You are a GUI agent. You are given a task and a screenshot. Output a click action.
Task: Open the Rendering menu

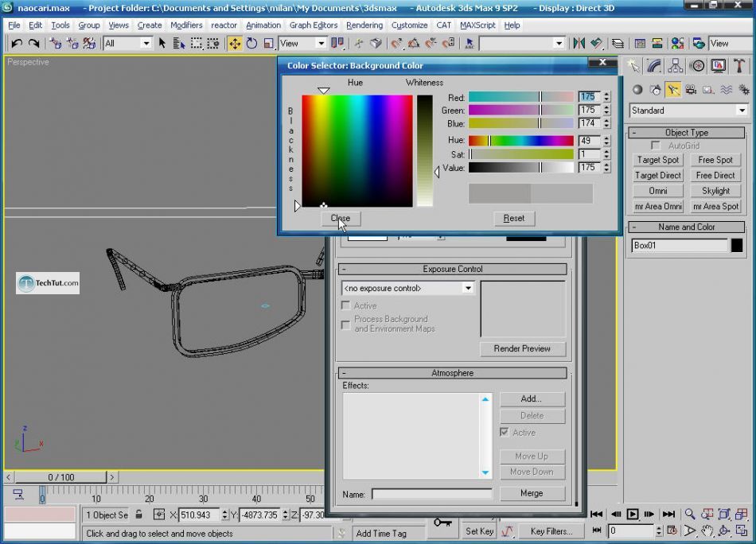(x=364, y=25)
